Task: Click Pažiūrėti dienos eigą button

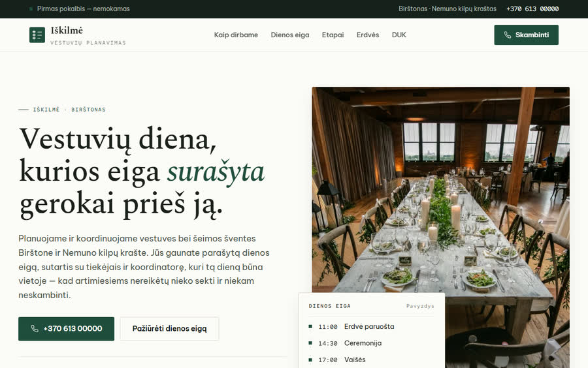Action: [x=169, y=329]
